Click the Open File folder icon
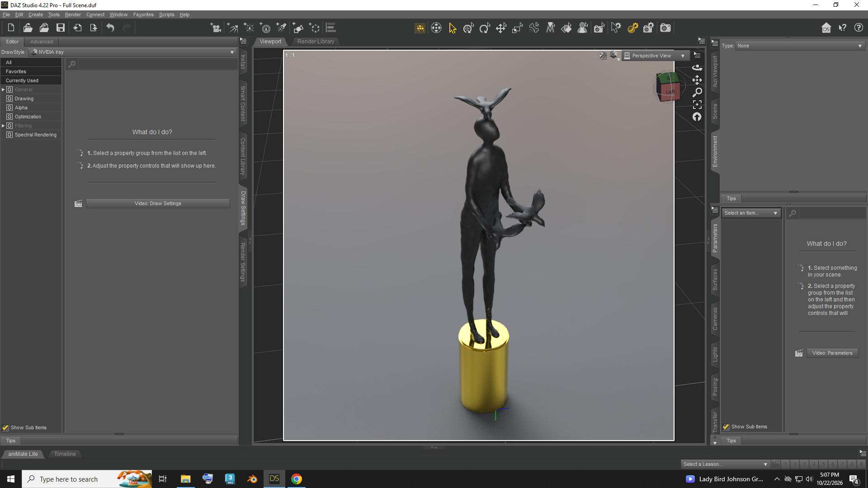The width and height of the screenshot is (868, 488). coord(28,28)
